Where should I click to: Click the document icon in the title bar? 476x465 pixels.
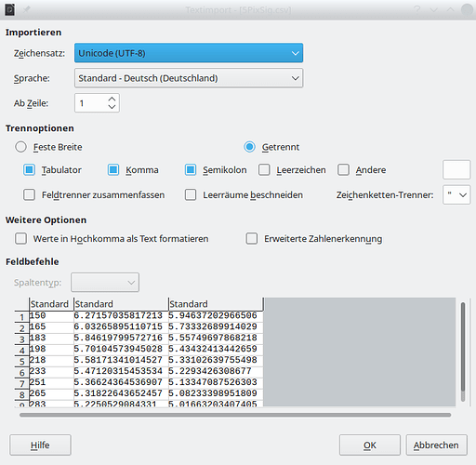[x=9, y=10]
